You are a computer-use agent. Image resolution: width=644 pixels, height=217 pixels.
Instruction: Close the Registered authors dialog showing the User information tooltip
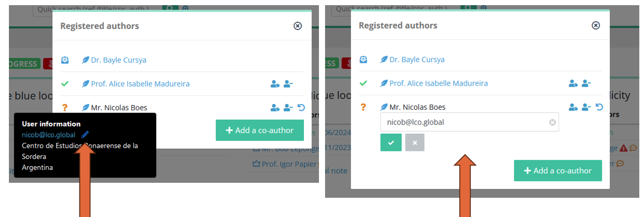pos(297,26)
